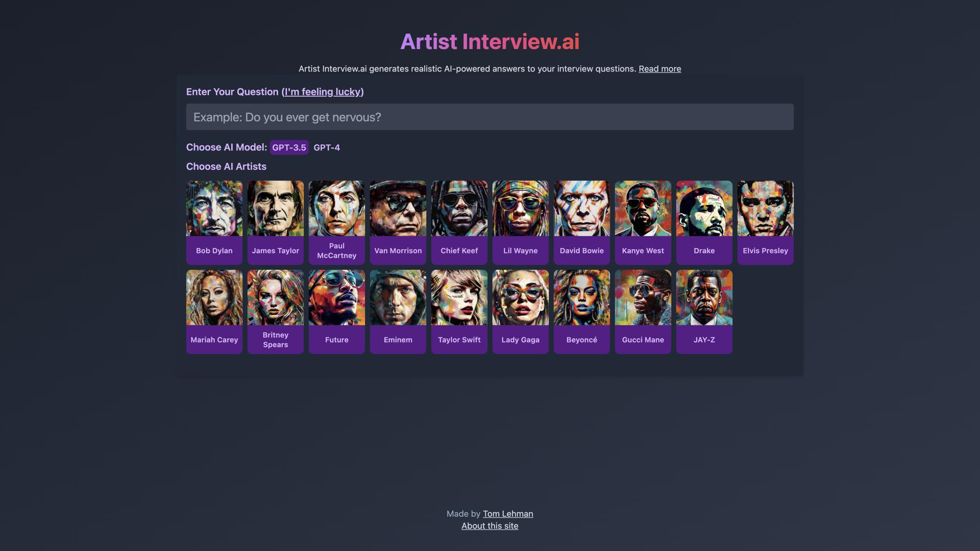
Task: Click the "I'm feeling lucky" link
Action: pyautogui.click(x=323, y=92)
